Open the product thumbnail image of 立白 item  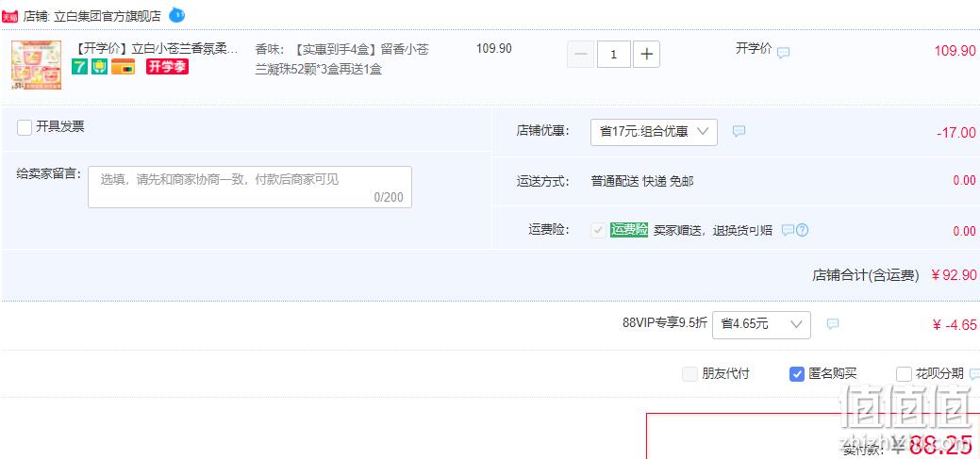[x=36, y=65]
